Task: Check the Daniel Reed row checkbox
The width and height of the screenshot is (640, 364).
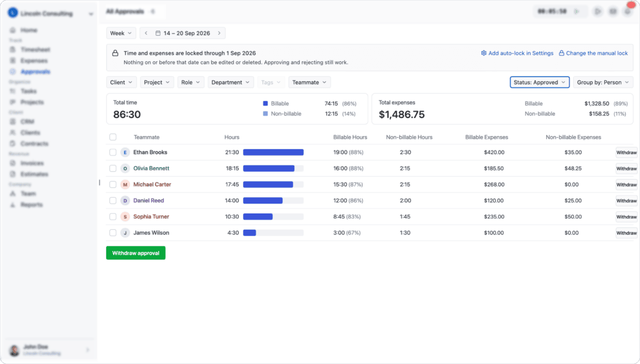Action: (112, 200)
